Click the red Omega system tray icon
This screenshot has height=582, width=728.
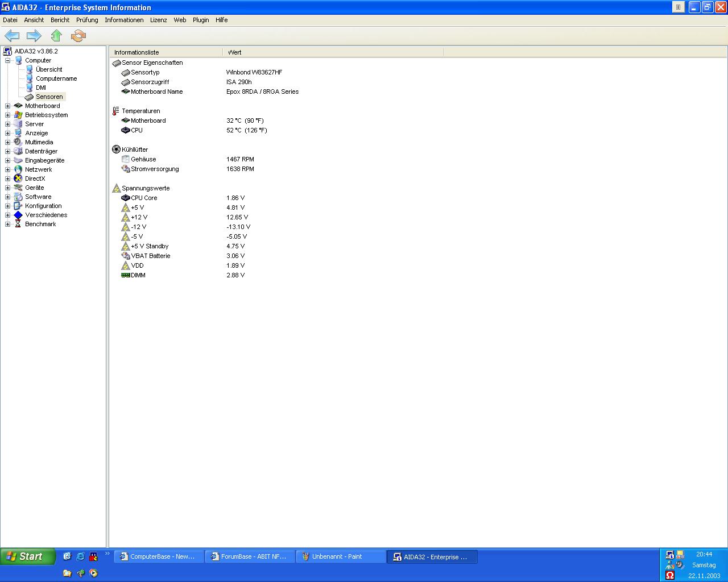click(670, 575)
